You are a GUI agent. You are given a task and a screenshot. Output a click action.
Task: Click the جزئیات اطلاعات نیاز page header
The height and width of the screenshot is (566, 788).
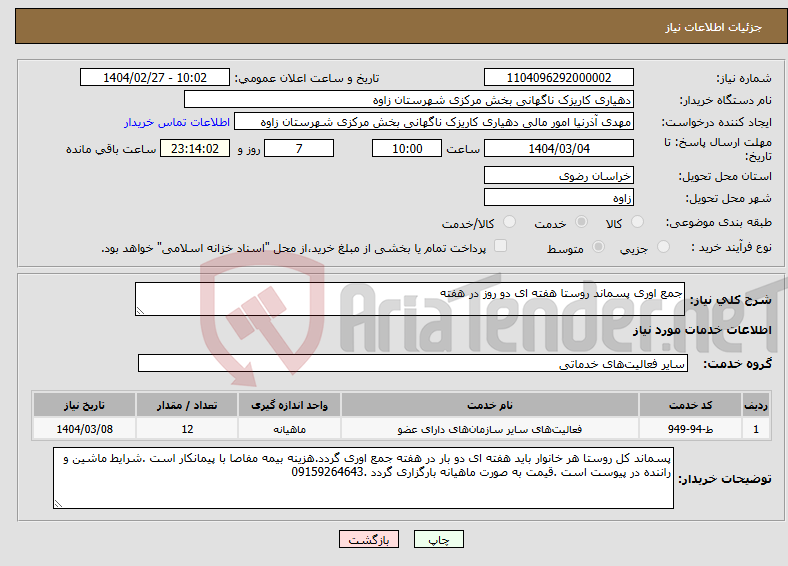click(714, 27)
